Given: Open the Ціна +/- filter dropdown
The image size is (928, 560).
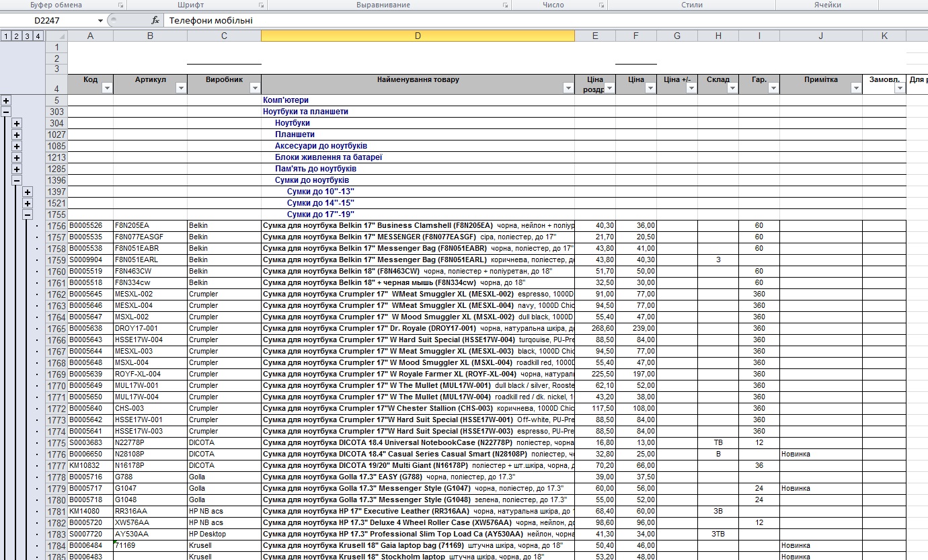Looking at the screenshot, I should click(x=691, y=88).
